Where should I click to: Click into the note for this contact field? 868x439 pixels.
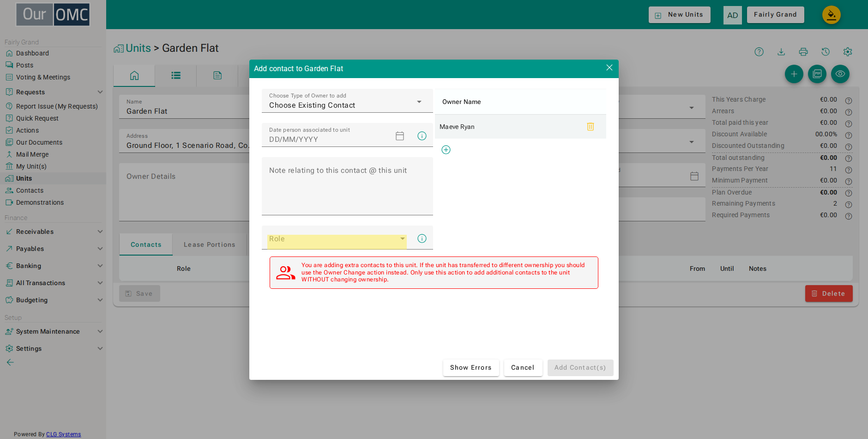pos(347,186)
